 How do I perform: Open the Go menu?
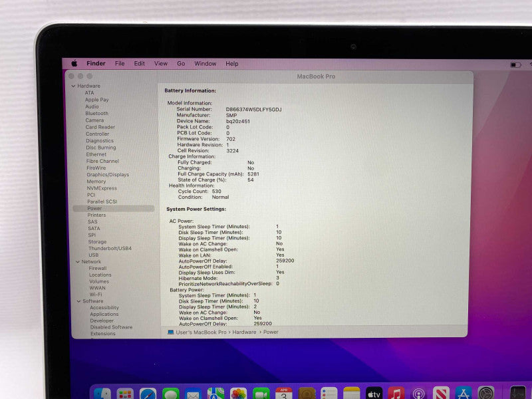coord(181,63)
